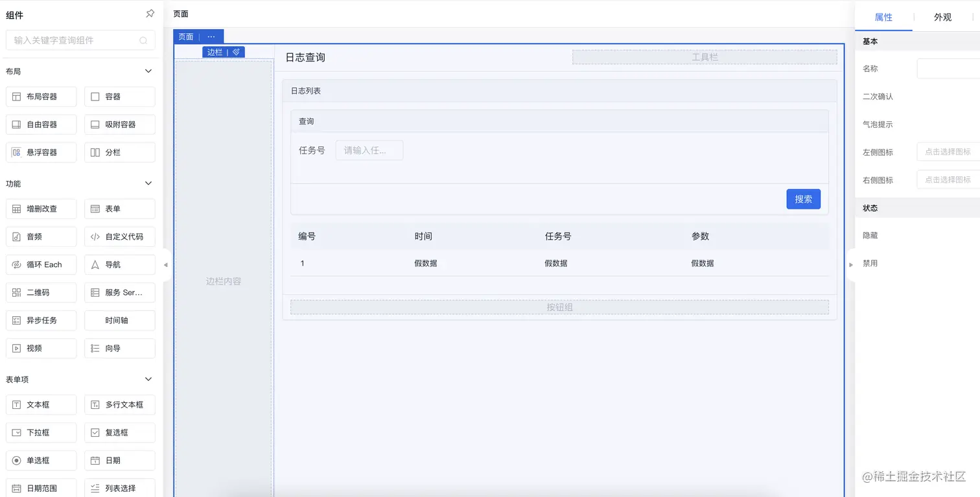This screenshot has width=980, height=497.
Task: Focus the 名称 name field in properties
Action: [948, 68]
